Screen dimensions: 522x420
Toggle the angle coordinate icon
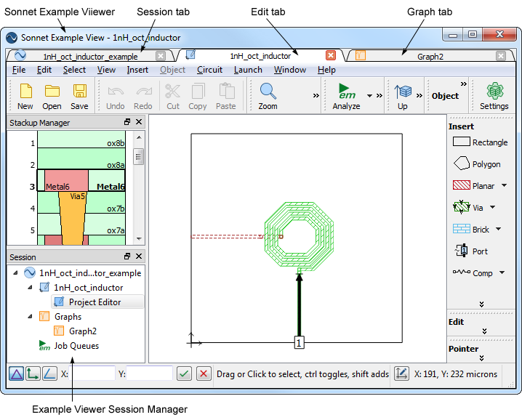(x=49, y=373)
